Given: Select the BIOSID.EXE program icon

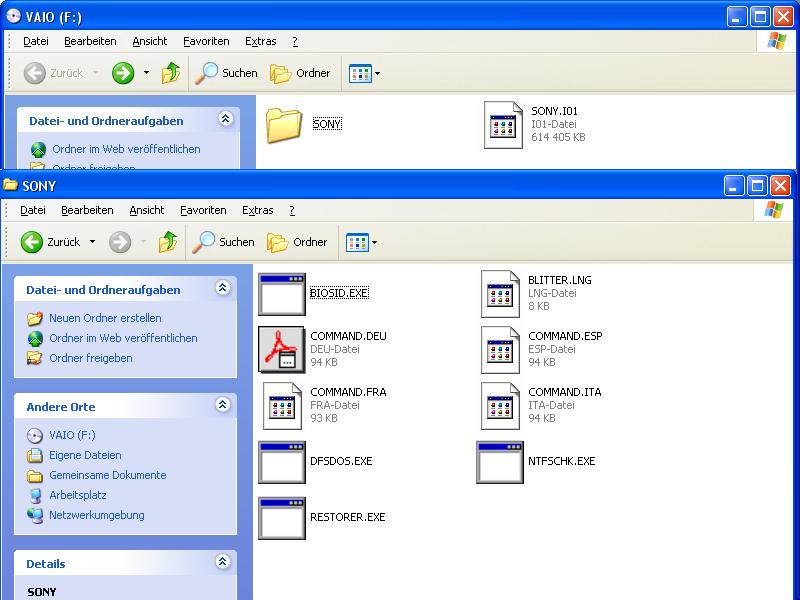Looking at the screenshot, I should [282, 294].
